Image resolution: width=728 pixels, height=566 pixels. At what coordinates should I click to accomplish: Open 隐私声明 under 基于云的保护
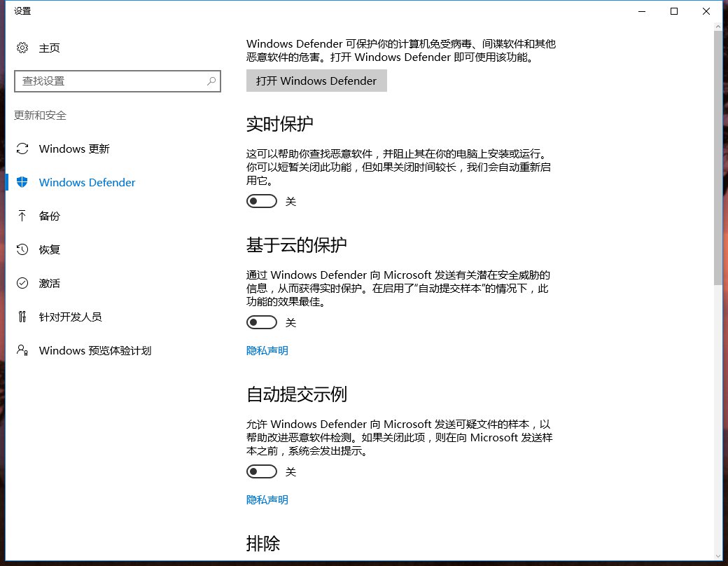[266, 350]
